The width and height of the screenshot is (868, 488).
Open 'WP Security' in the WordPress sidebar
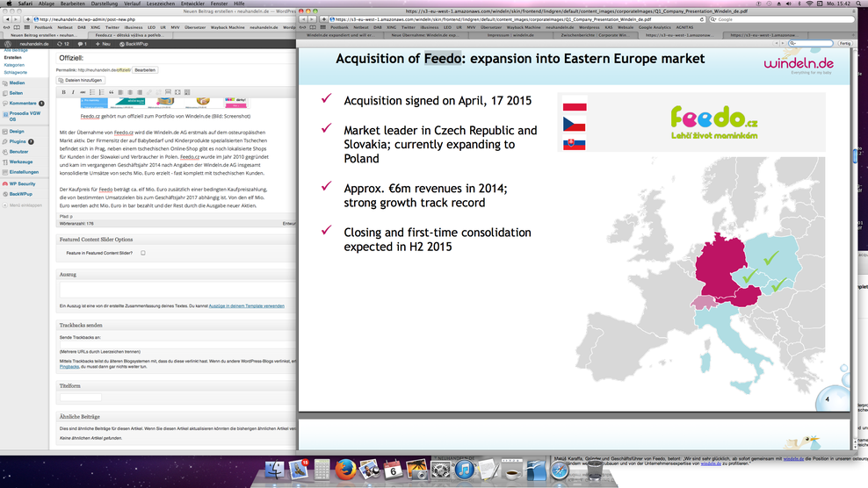tap(22, 183)
